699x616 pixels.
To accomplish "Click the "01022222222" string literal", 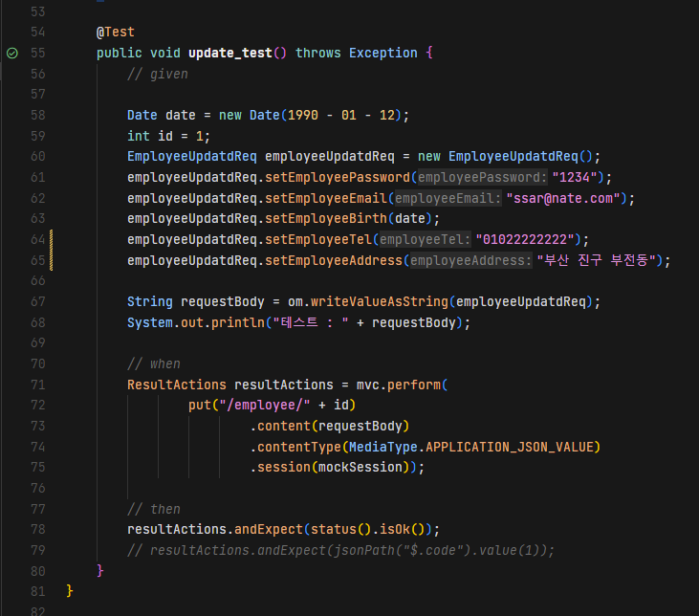I will pos(525,239).
